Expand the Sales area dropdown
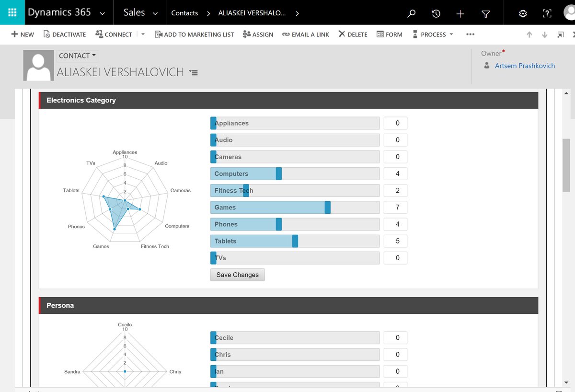The image size is (575, 392). pos(155,14)
